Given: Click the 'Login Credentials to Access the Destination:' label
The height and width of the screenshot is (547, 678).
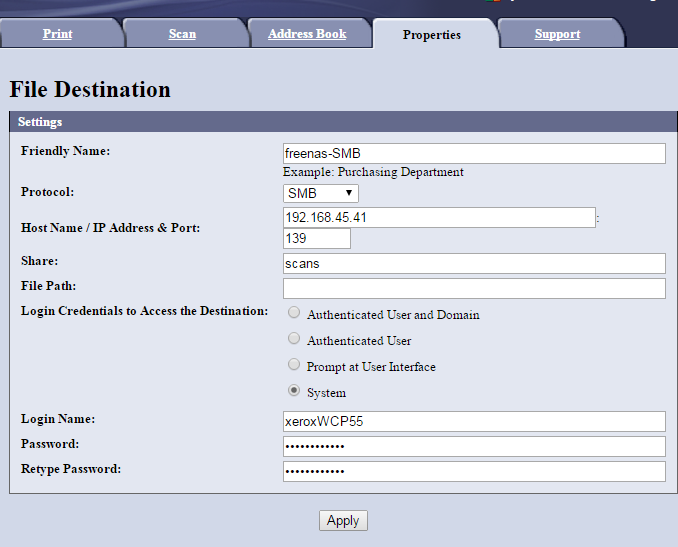Looking at the screenshot, I should 144,311.
